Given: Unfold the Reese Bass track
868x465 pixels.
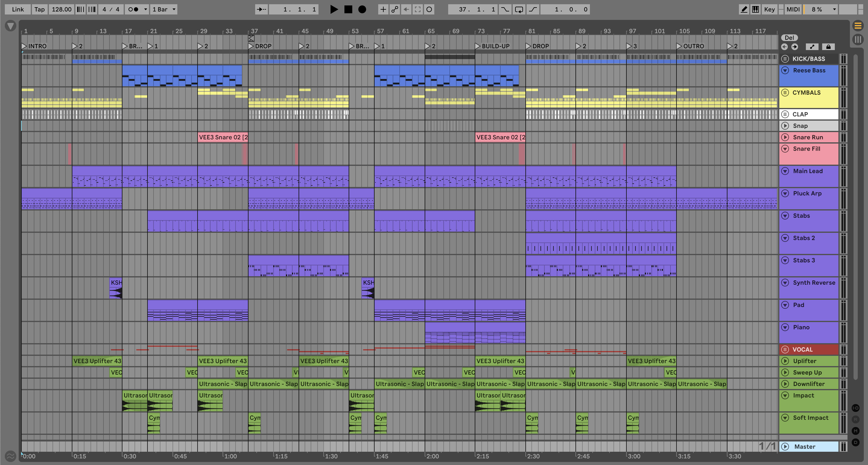Looking at the screenshot, I should 785,71.
